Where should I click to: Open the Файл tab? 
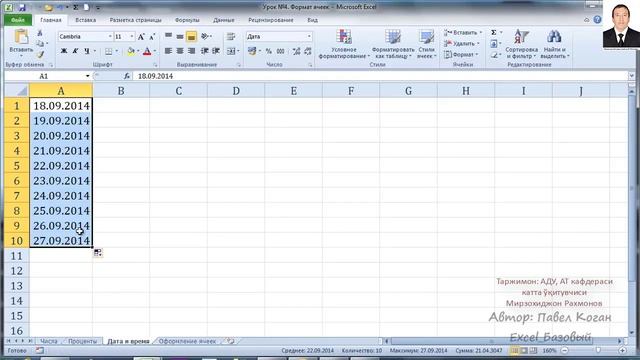pyautogui.click(x=18, y=20)
